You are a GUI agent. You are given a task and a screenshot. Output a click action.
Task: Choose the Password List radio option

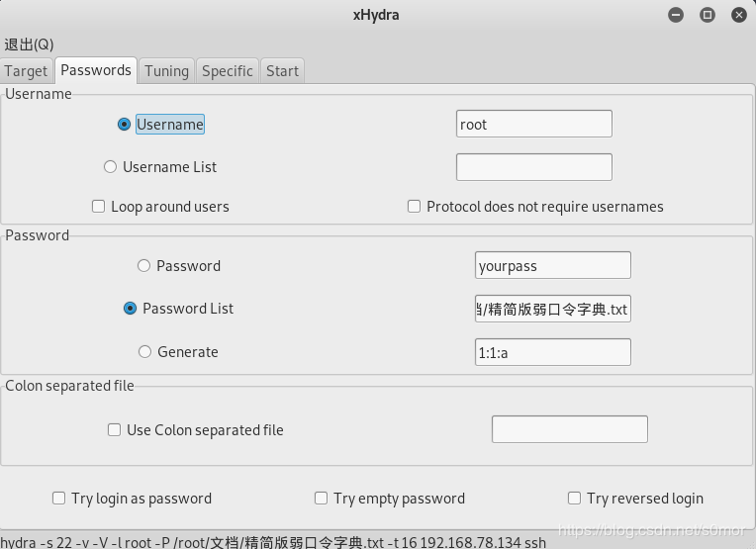131,308
